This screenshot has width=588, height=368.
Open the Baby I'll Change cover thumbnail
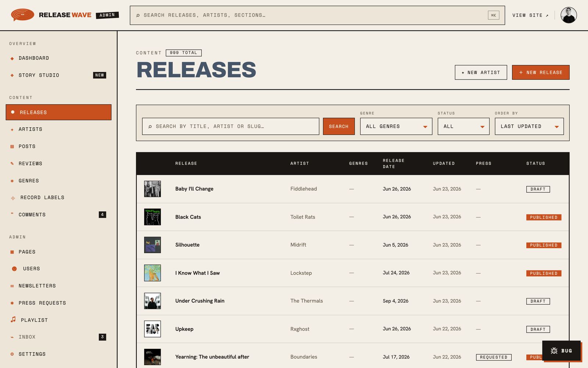coord(152,189)
